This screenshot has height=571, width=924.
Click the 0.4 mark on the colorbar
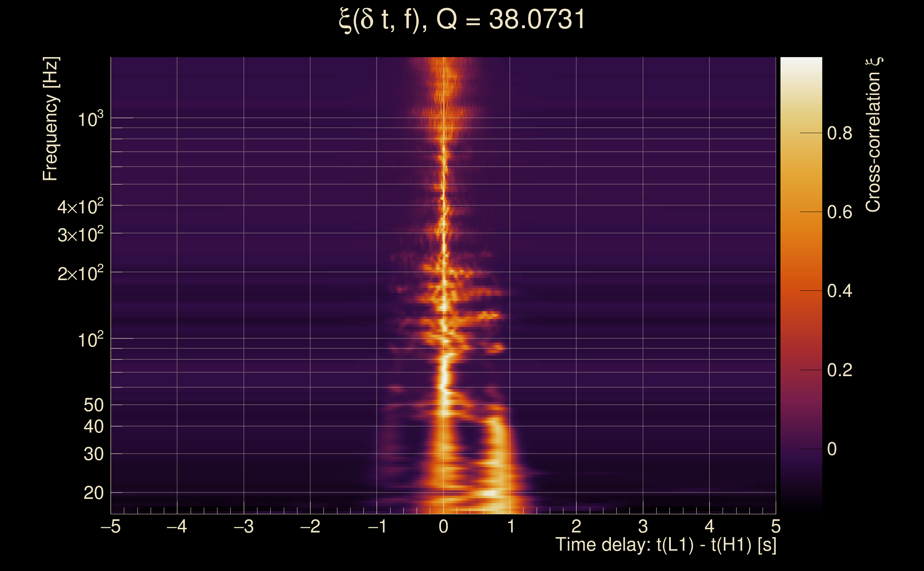click(x=839, y=291)
